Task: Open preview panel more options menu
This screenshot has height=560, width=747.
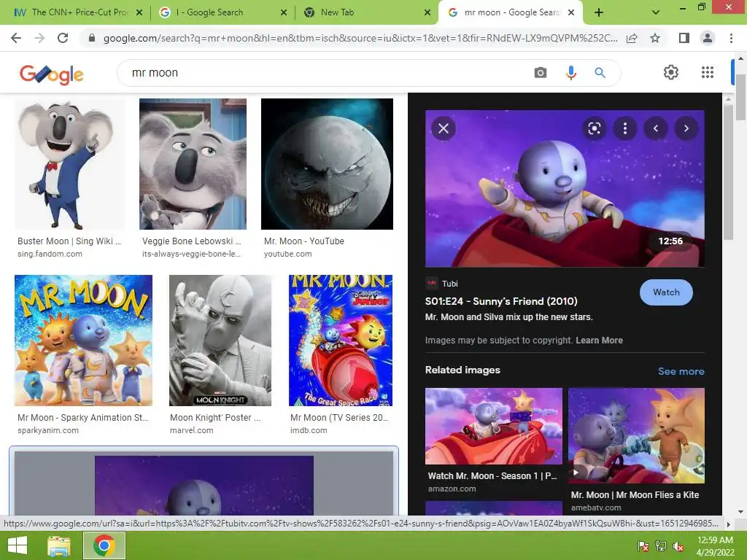Action: tap(625, 128)
